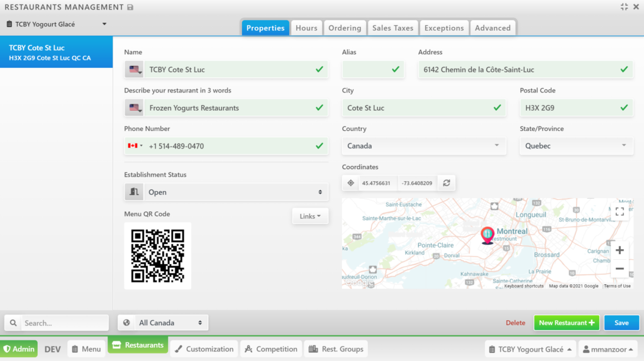Click the map fullscreen icon

[619, 211]
